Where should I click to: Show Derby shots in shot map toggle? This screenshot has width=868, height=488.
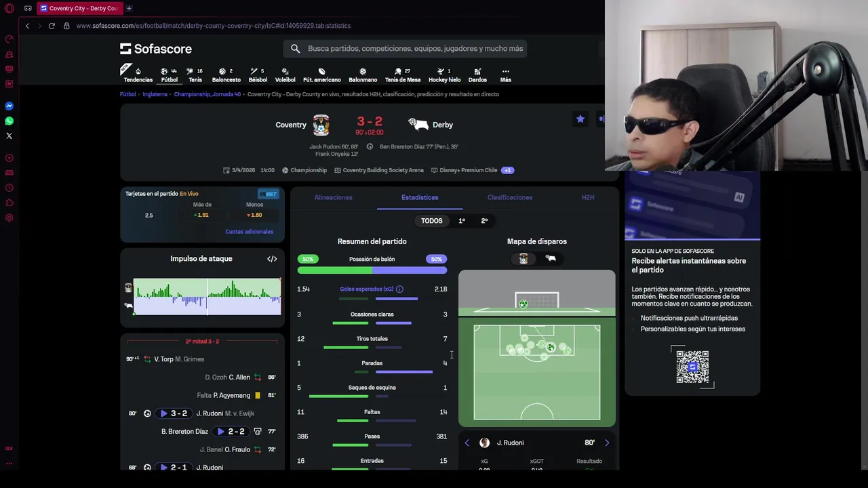(551, 259)
